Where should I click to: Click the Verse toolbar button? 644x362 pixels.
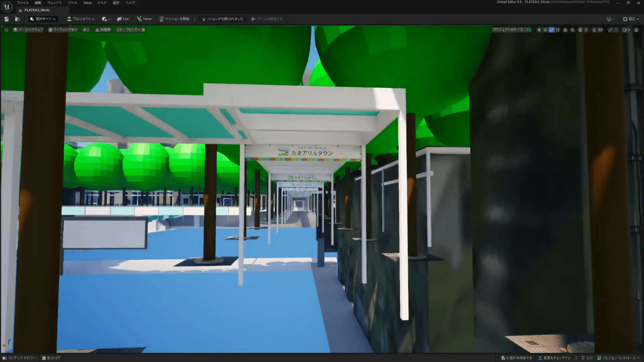(x=144, y=19)
